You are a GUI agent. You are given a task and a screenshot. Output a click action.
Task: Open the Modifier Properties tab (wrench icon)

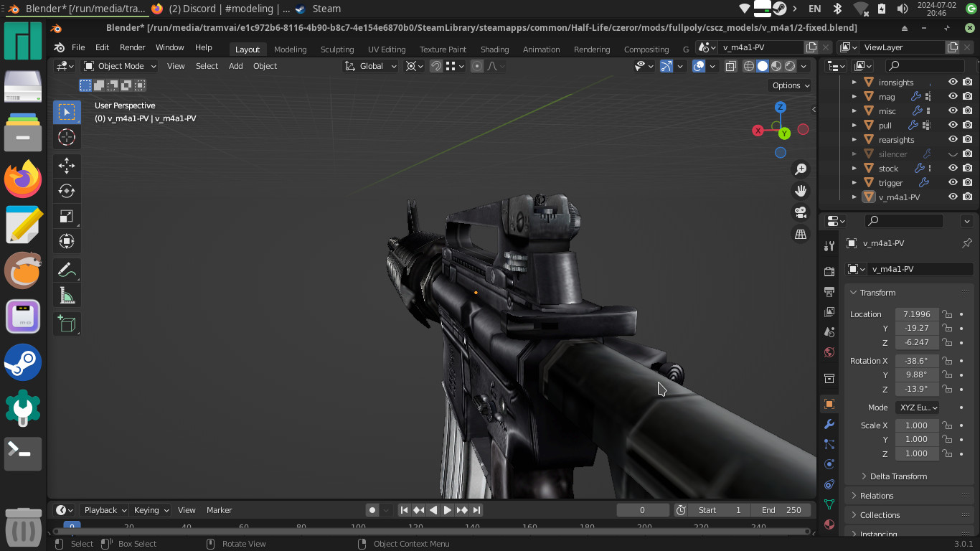tap(829, 425)
